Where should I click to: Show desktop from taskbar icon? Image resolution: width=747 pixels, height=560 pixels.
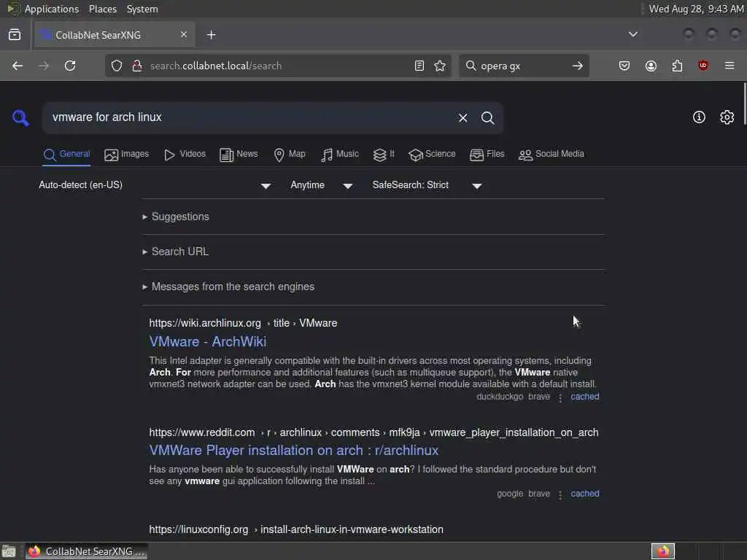click(x=9, y=551)
